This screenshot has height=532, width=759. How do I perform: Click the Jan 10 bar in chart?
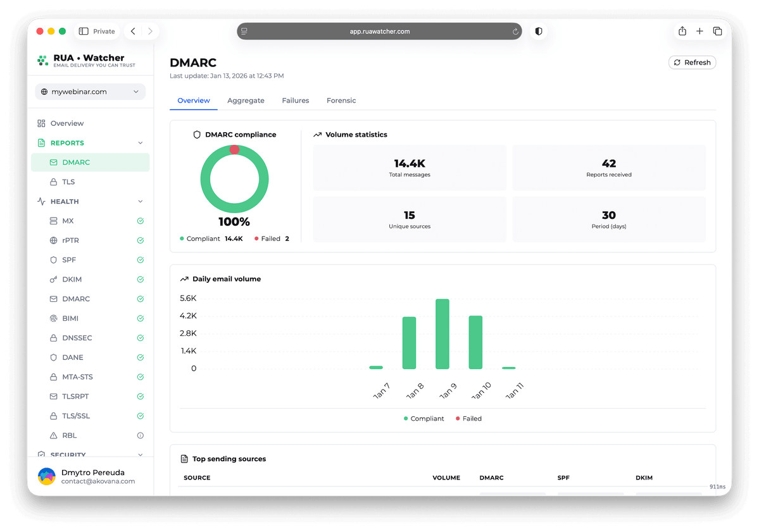[475, 342]
